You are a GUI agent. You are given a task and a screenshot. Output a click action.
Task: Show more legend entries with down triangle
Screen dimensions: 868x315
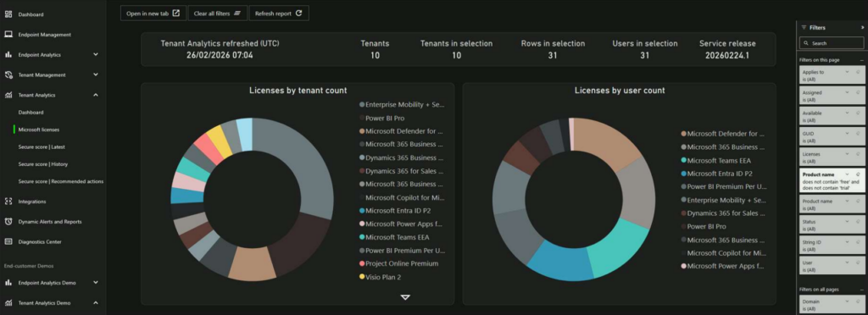pyautogui.click(x=405, y=297)
